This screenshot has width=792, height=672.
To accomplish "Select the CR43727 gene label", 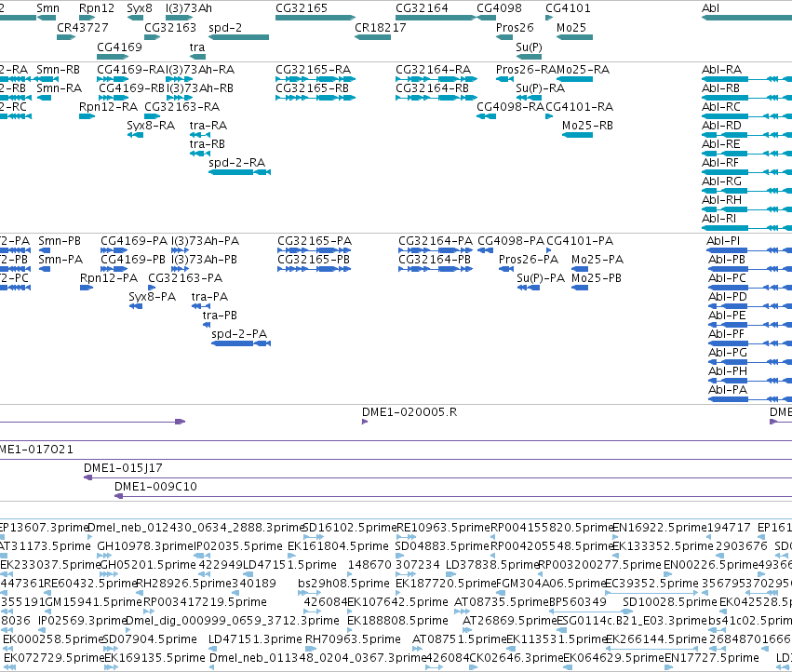I will point(82,27).
